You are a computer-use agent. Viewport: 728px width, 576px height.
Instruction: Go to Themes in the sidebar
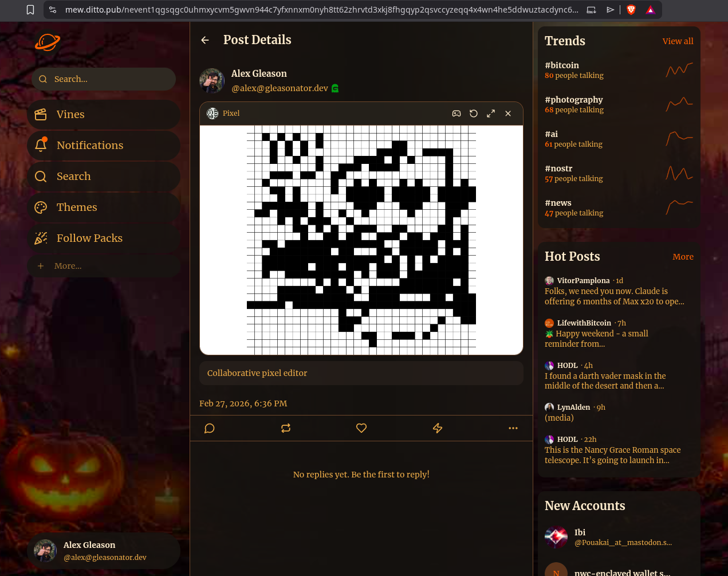(77, 207)
